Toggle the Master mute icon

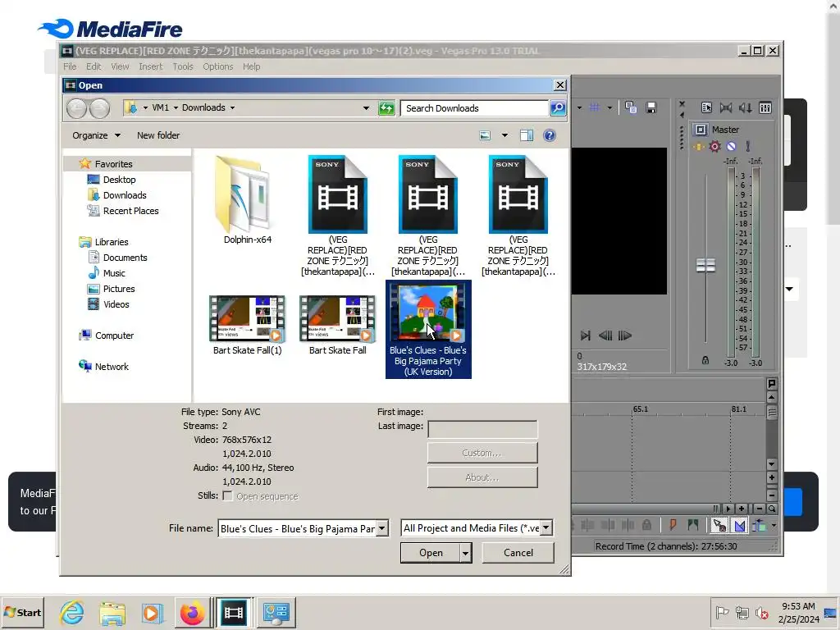click(731, 146)
